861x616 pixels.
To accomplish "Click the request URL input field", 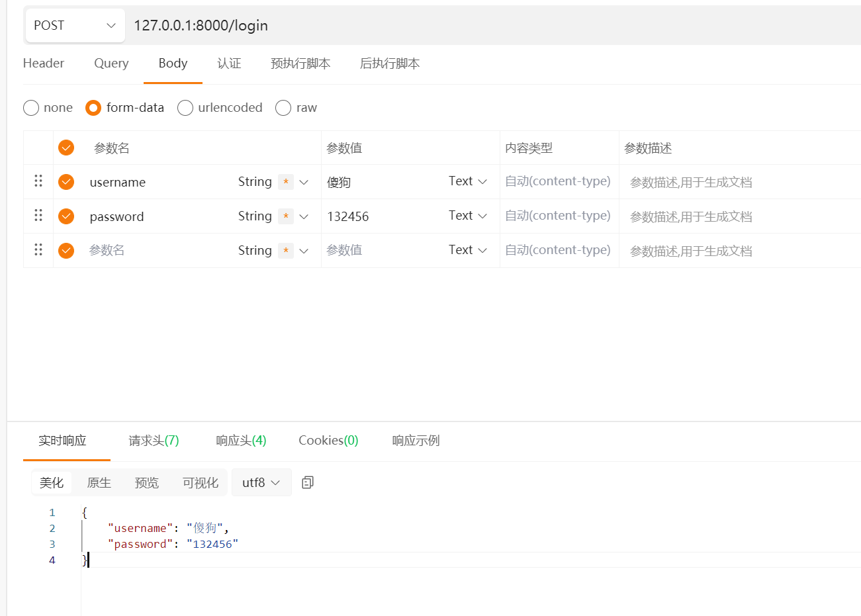I will [x=463, y=25].
